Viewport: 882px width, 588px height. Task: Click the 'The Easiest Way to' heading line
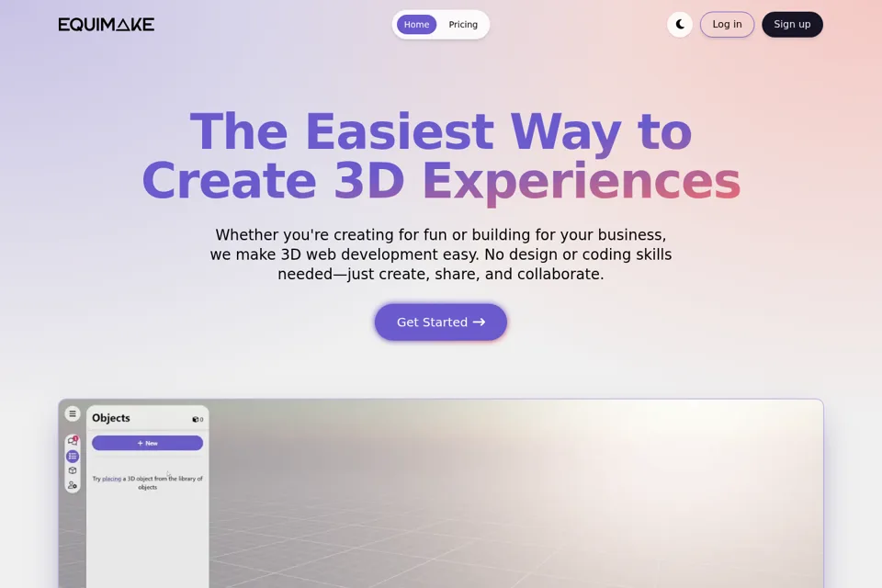point(441,131)
